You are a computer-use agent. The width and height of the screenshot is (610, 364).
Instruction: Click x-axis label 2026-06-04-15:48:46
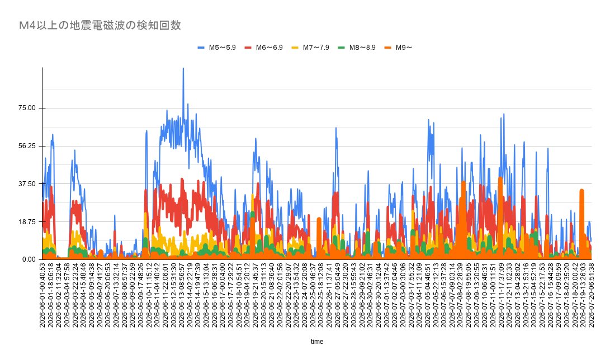[83, 295]
